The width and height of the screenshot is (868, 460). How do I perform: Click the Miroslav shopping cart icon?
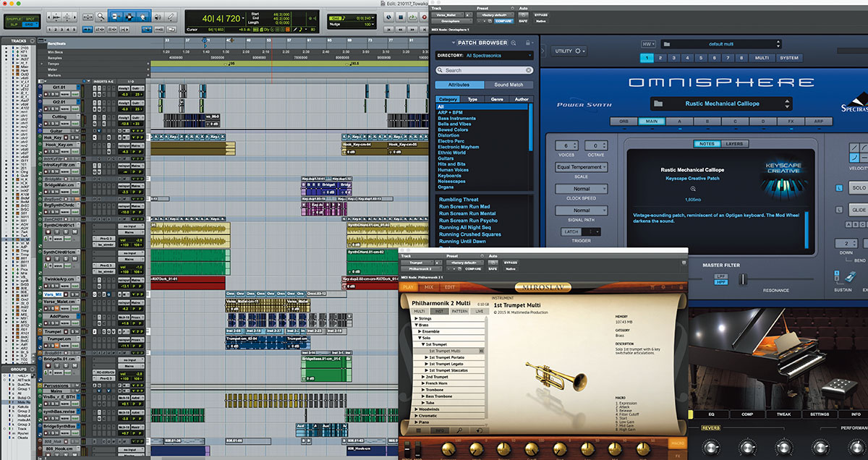point(652,287)
